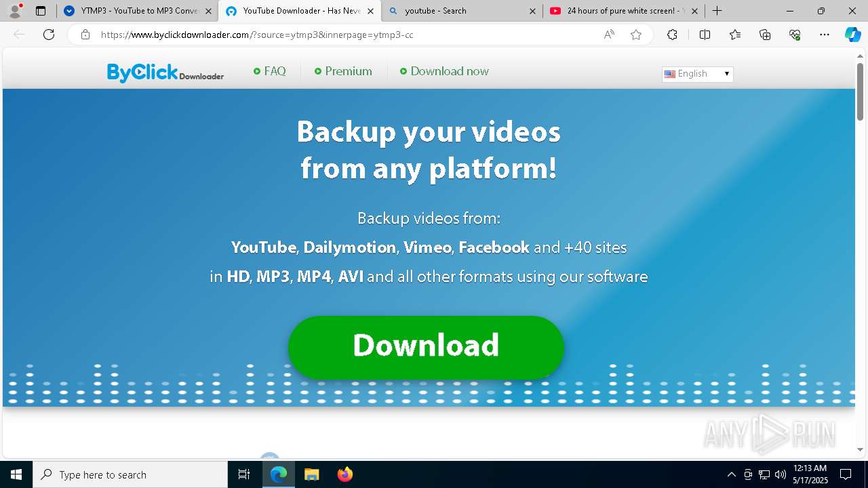Click the page vertical scrollbar thumb
Screen dimensions: 868x488
pos(860,91)
